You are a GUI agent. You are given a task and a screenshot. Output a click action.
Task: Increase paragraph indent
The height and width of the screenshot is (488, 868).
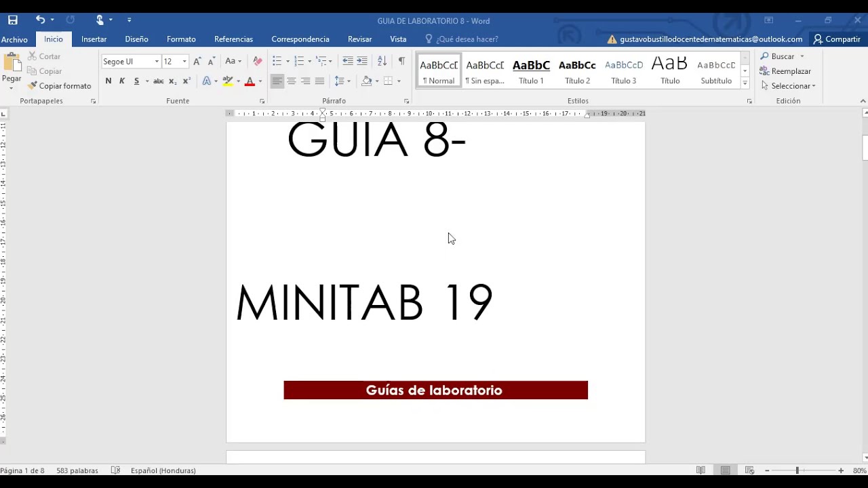(x=362, y=62)
